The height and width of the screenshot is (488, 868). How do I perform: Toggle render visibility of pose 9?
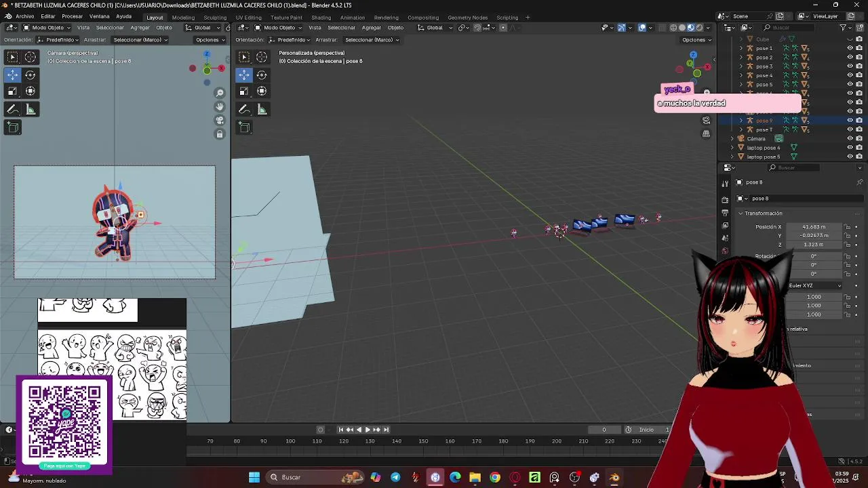859,120
